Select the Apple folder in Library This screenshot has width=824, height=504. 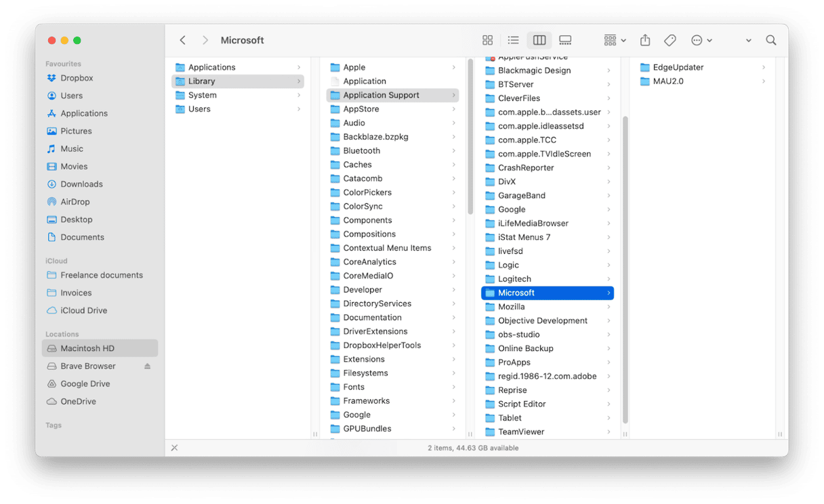click(392, 67)
